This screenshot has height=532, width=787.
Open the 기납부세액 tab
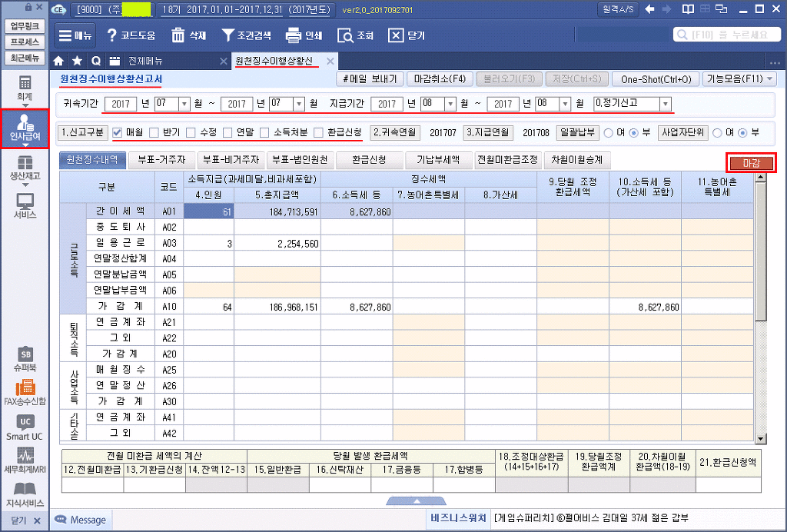(438, 160)
